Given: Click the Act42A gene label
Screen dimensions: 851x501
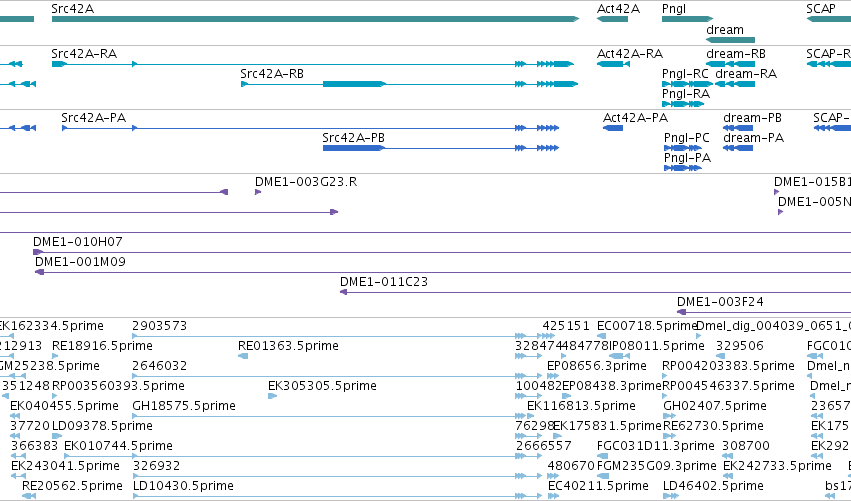Looking at the screenshot, I should (x=618, y=9).
